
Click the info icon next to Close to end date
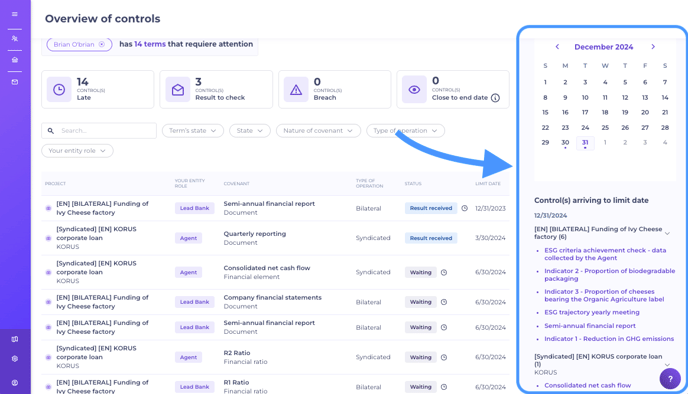[x=495, y=98]
